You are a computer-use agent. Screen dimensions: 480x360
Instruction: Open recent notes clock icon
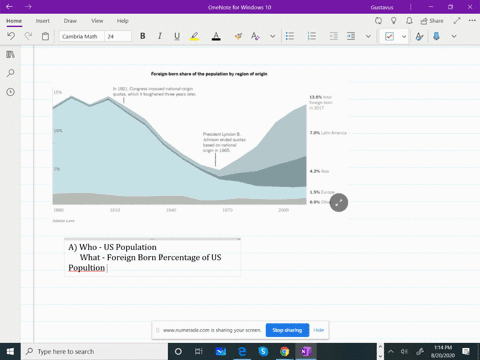(x=10, y=92)
